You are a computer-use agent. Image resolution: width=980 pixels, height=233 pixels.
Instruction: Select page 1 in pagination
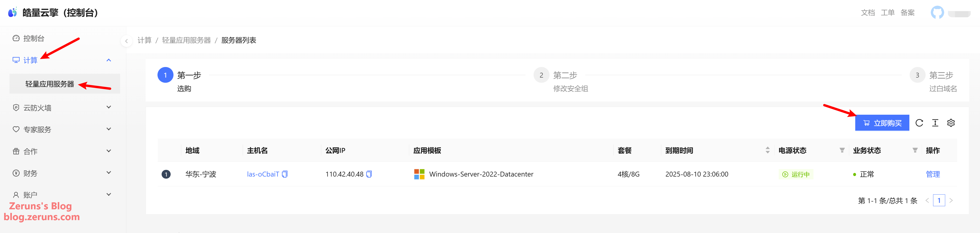coord(939,201)
